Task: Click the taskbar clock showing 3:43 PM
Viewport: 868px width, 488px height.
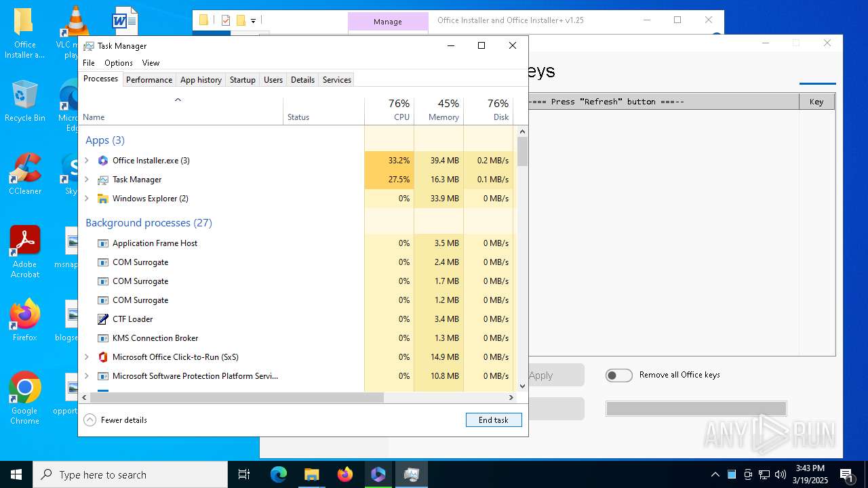Action: [x=810, y=474]
